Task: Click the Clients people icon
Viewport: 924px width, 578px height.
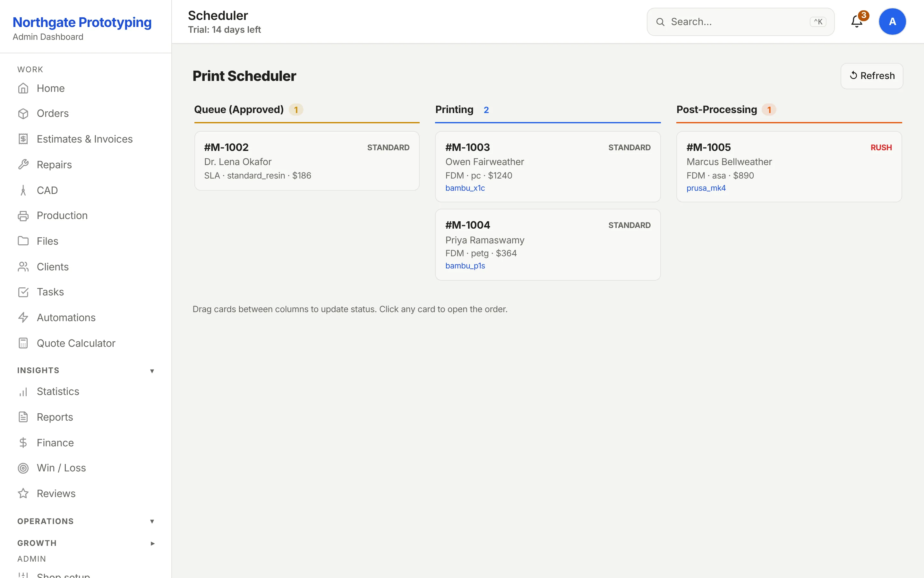Action: pyautogui.click(x=23, y=267)
